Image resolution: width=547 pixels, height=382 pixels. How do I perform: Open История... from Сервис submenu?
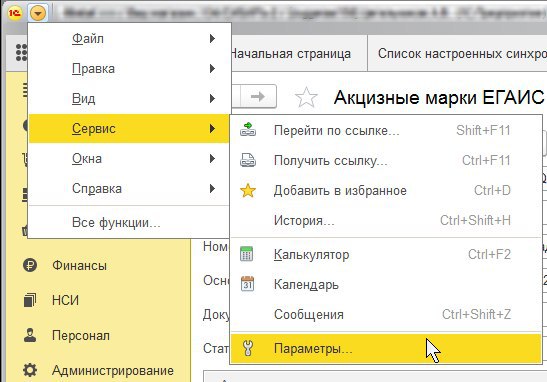(x=386, y=221)
